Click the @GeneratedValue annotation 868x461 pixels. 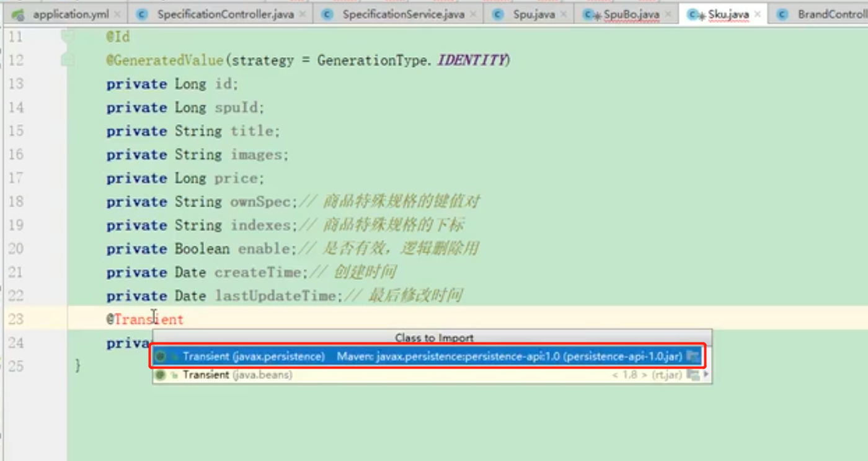[x=164, y=60]
